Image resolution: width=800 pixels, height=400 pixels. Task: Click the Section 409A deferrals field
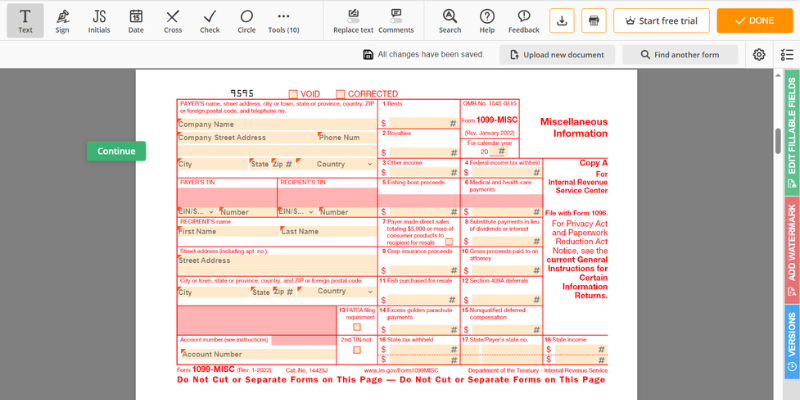(506, 300)
